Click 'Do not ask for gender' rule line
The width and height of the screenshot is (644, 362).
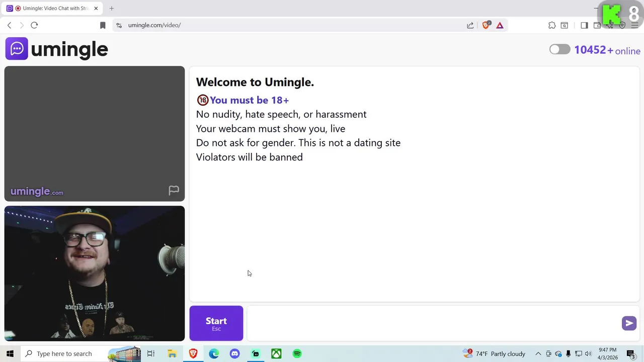(298, 143)
